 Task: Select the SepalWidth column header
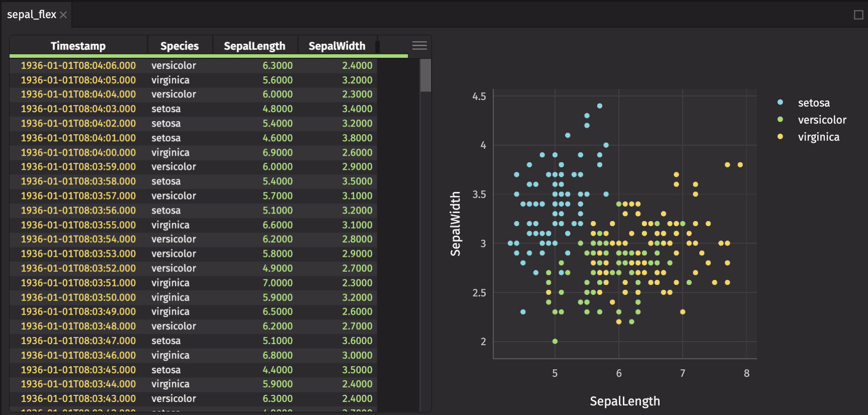(337, 46)
